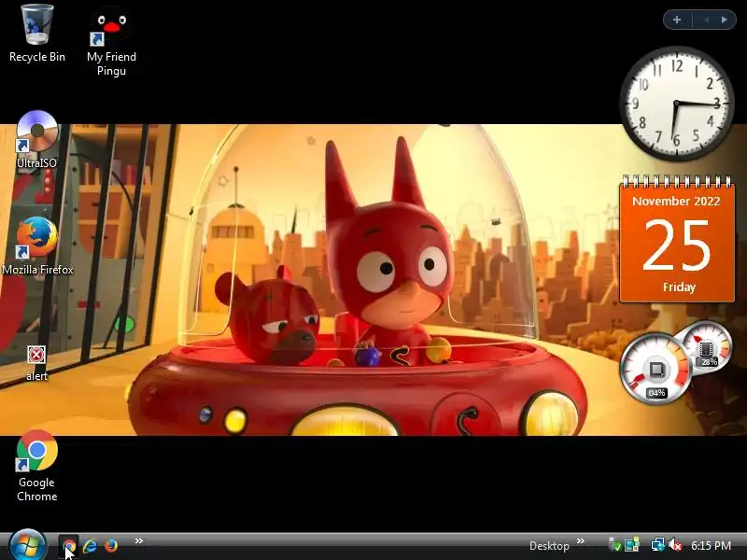Viewport: 747px width, 560px height.
Task: Add gadget with sidebar plus button
Action: coord(677,20)
